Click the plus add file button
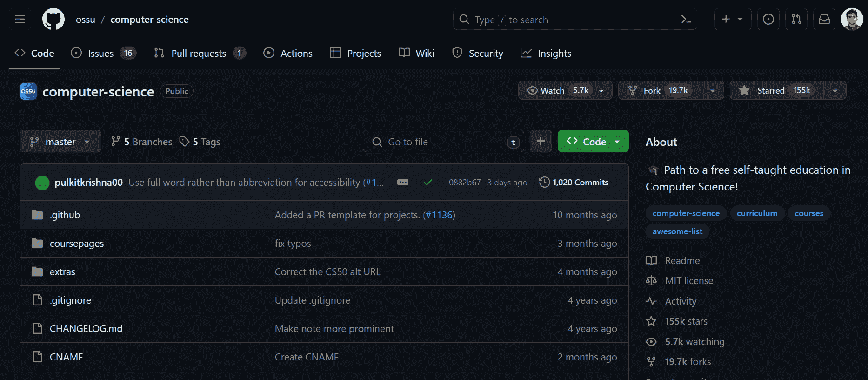Viewport: 868px width, 380px height. (x=541, y=141)
